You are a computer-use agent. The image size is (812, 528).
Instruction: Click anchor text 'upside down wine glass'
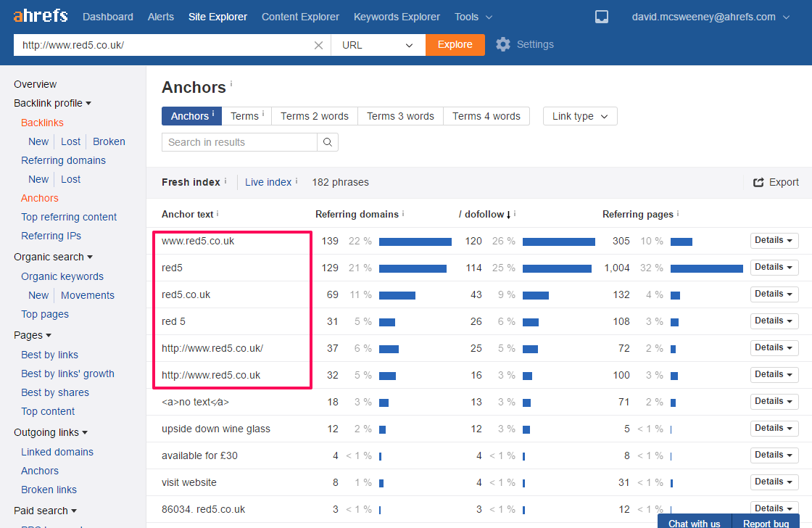[x=216, y=429]
